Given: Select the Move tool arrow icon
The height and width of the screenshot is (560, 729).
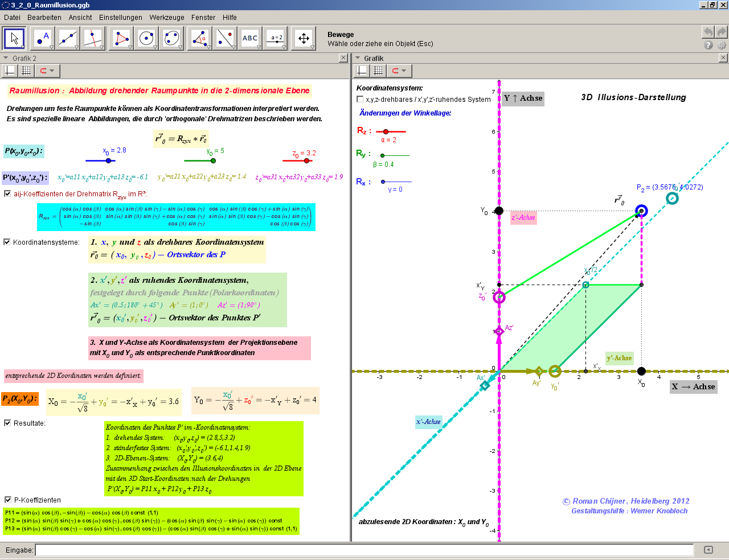Looking at the screenshot, I should pyautogui.click(x=15, y=39).
